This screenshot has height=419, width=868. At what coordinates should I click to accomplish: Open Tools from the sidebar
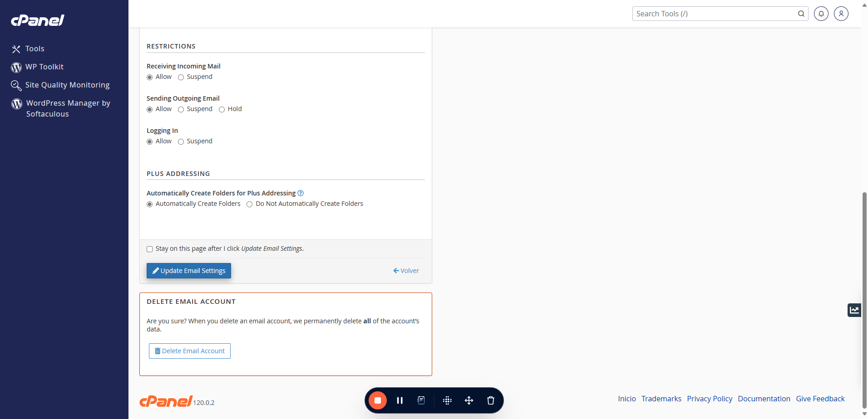point(35,49)
